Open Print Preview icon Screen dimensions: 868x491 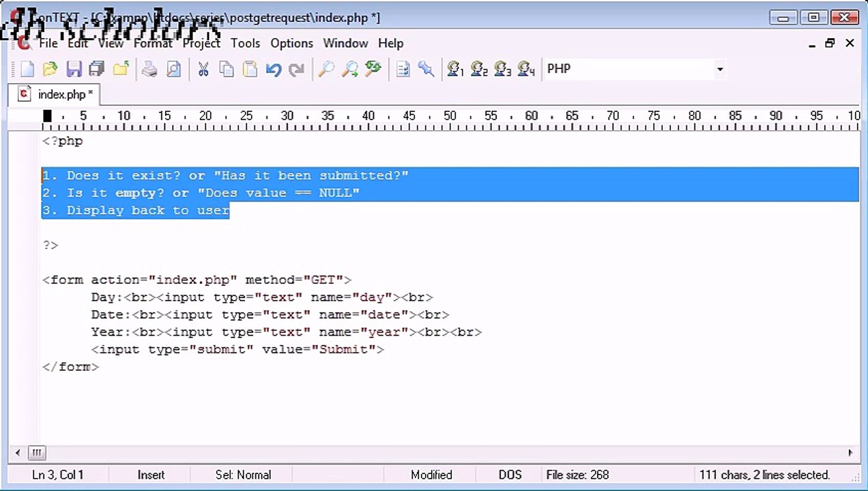pyautogui.click(x=174, y=69)
